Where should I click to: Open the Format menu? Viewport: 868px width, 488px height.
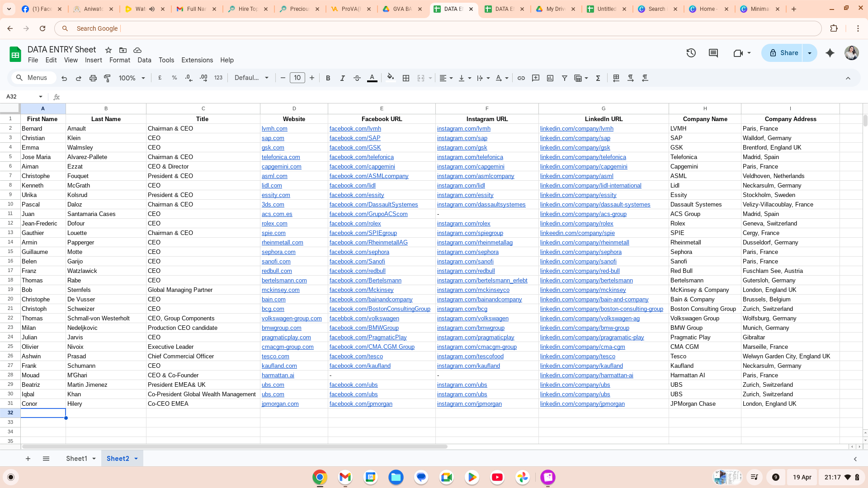(120, 60)
